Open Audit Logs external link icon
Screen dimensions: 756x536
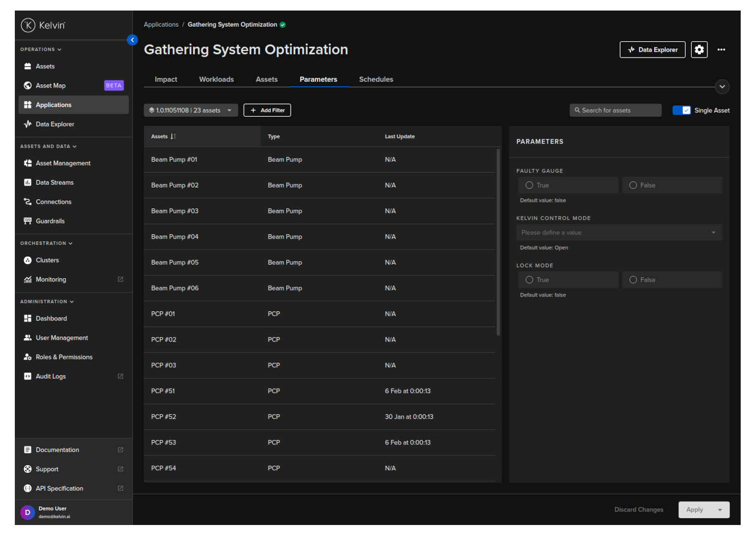point(121,377)
